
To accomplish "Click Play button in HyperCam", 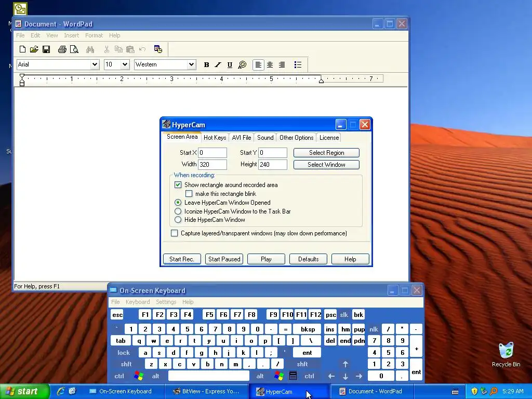I will tap(266, 259).
